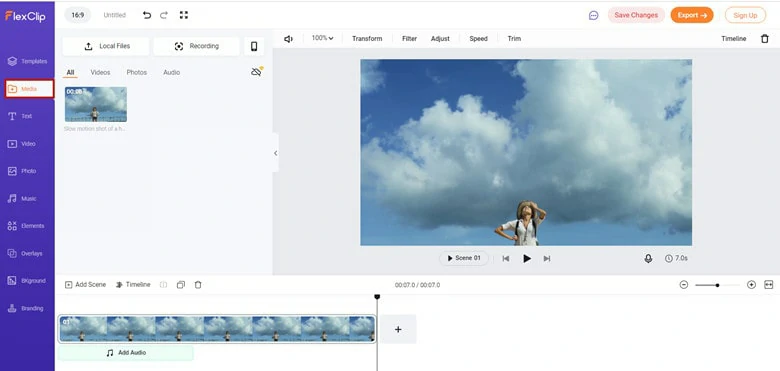Select scene 01 in the storyboard

click(217, 329)
